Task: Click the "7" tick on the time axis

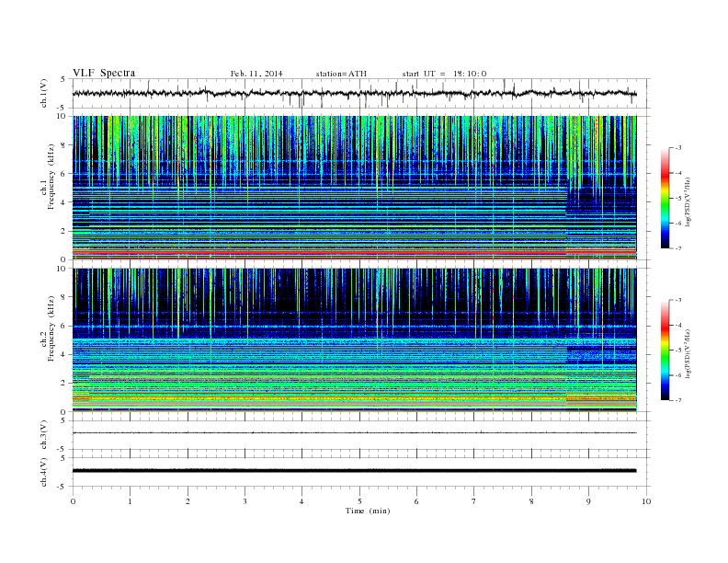Action: click(x=474, y=501)
